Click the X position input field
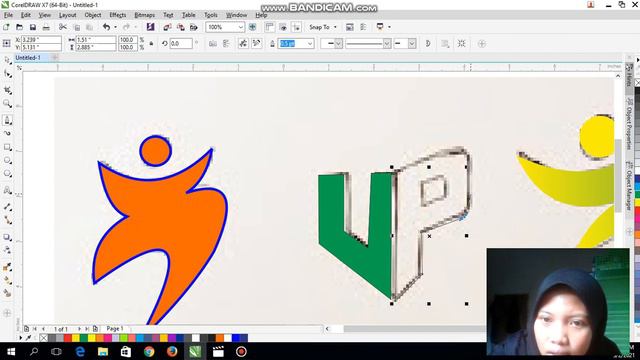The width and height of the screenshot is (640, 360). pyautogui.click(x=41, y=40)
